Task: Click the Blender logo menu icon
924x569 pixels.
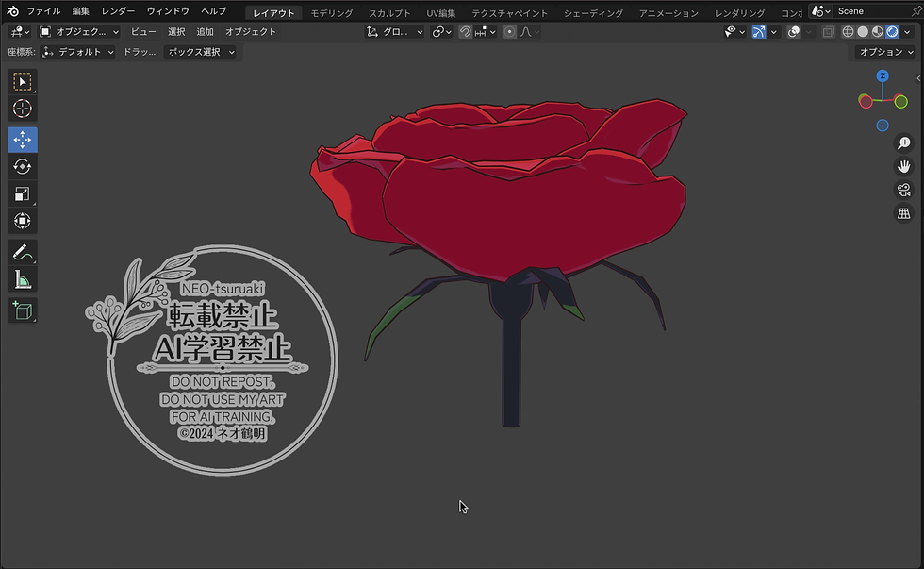Action: [x=13, y=11]
